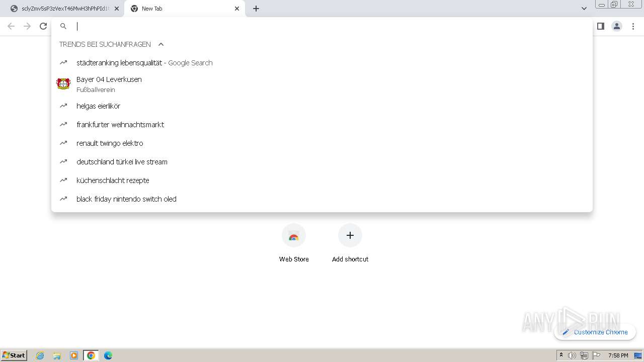Click the network tray icon
Image resolution: width=644 pixels, height=362 pixels.
(x=584, y=355)
